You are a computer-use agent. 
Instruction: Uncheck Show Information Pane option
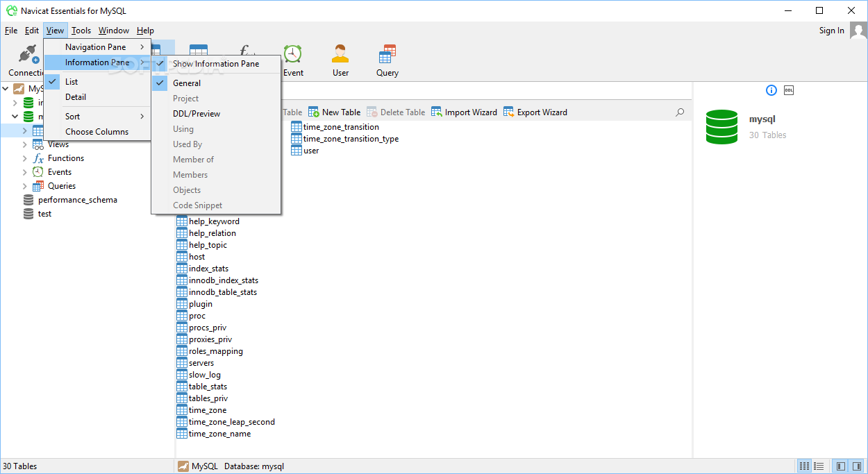[x=216, y=64]
